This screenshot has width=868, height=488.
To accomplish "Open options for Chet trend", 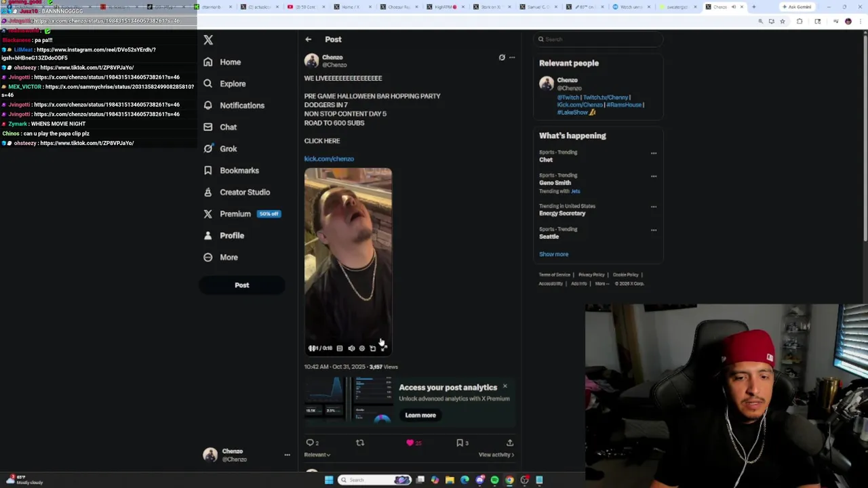I will coord(654,153).
